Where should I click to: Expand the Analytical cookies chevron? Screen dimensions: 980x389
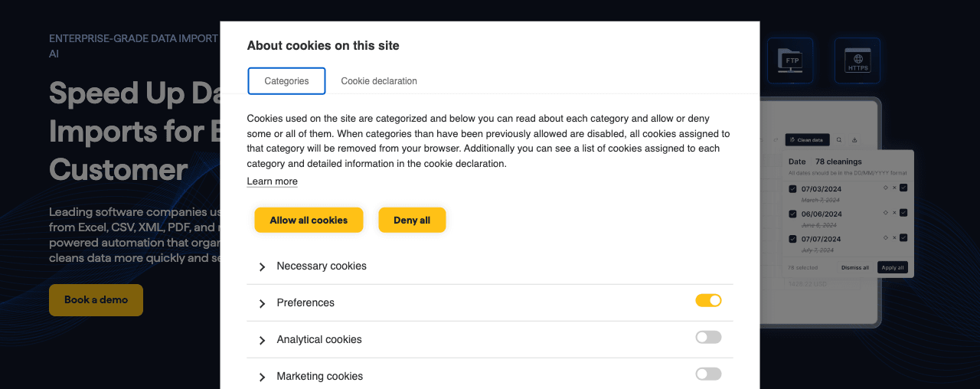262,340
